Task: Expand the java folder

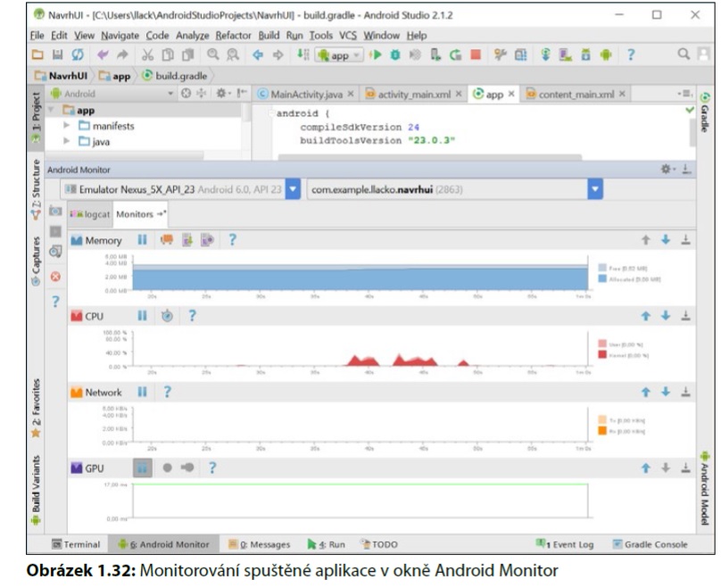Action: (x=67, y=141)
